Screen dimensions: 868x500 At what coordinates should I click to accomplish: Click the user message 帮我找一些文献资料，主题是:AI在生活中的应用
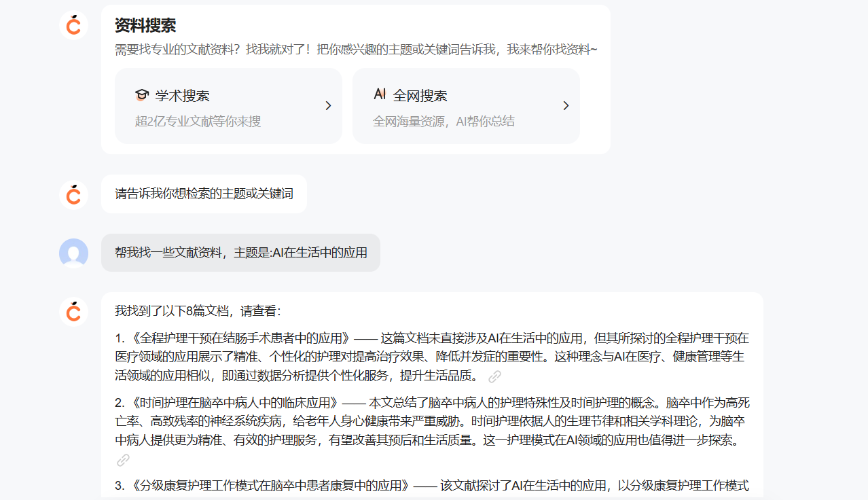tap(241, 253)
